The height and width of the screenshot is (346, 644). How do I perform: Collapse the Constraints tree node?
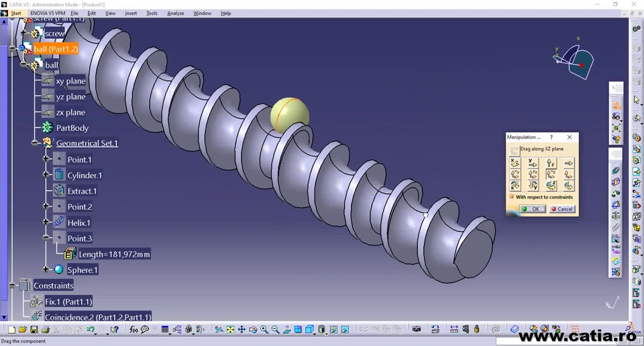click(x=13, y=285)
